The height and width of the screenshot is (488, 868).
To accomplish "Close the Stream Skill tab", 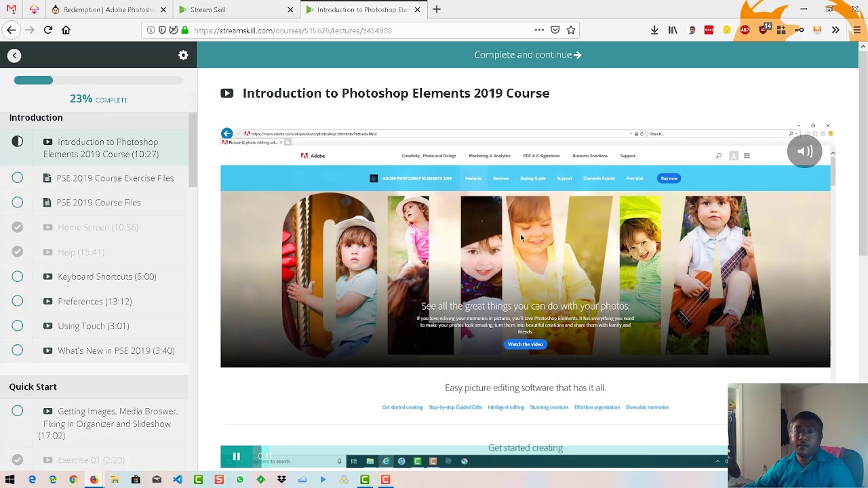I will pyautogui.click(x=290, y=9).
